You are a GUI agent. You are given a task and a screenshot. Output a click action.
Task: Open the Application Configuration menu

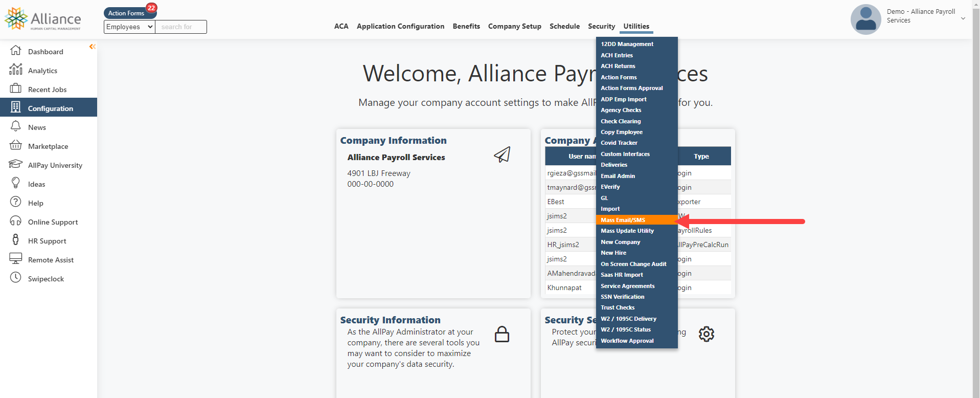pyautogui.click(x=400, y=26)
